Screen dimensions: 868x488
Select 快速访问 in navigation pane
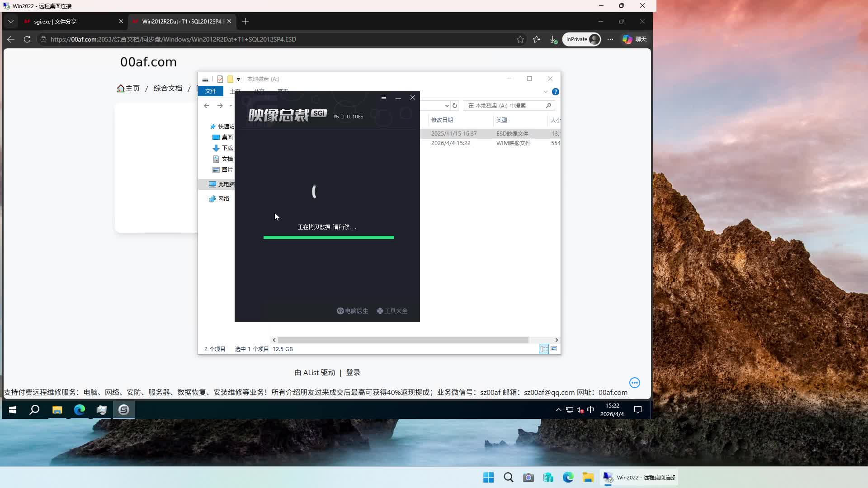click(x=222, y=127)
